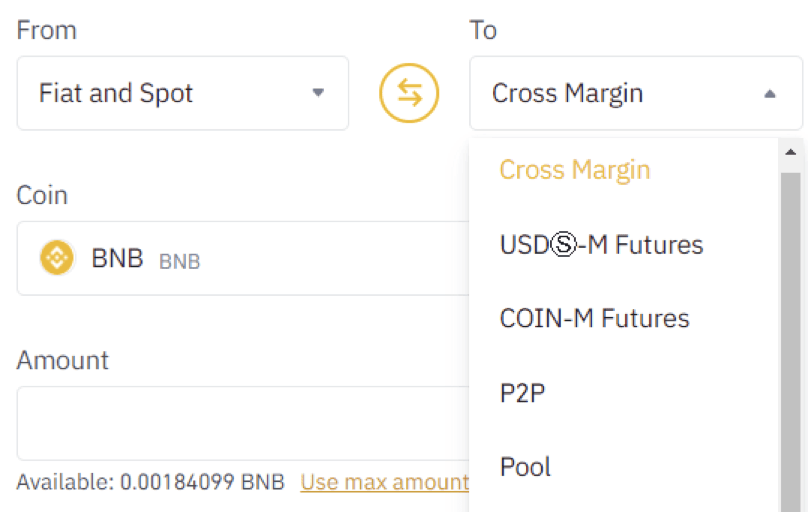Click the up caret on Cross Margin box

770,94
